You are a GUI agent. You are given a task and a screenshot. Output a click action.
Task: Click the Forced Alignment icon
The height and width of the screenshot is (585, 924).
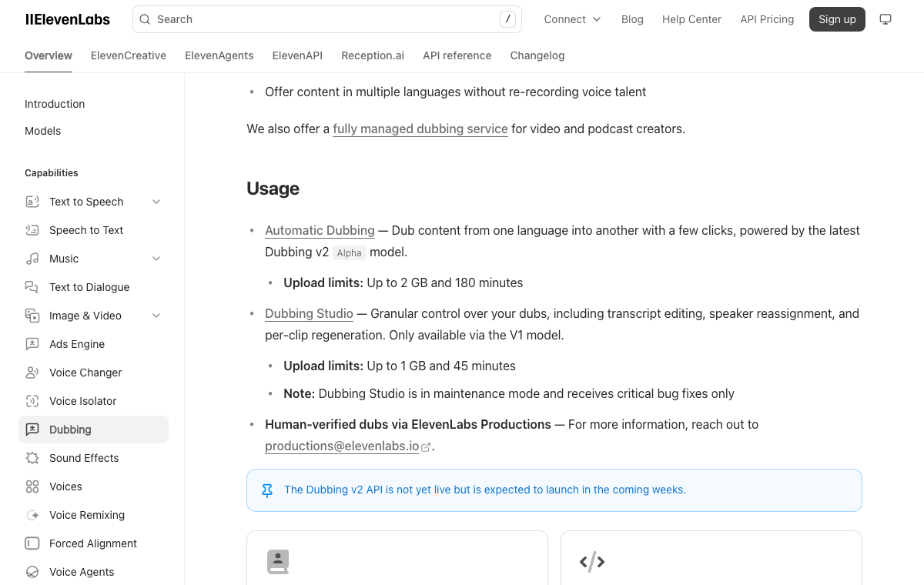click(32, 543)
